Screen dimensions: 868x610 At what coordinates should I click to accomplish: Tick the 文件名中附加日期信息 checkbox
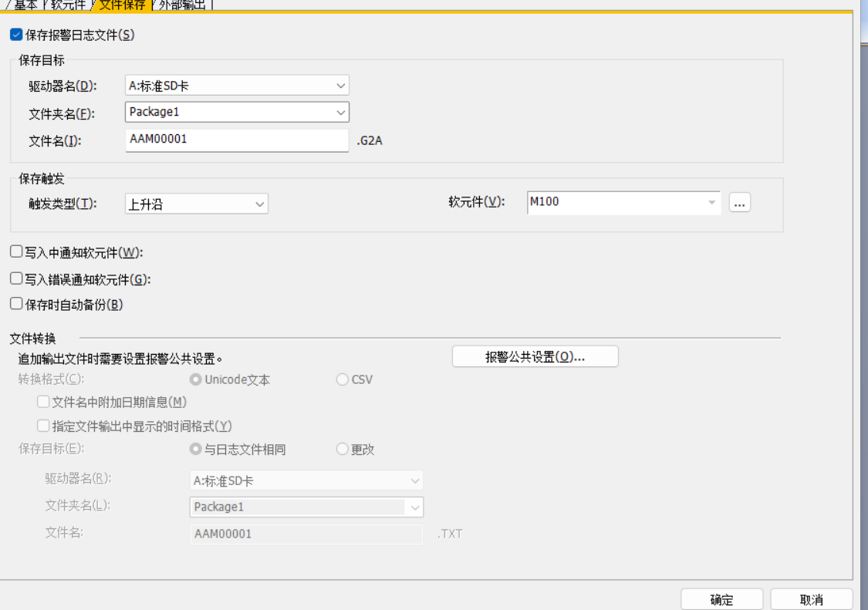44,402
